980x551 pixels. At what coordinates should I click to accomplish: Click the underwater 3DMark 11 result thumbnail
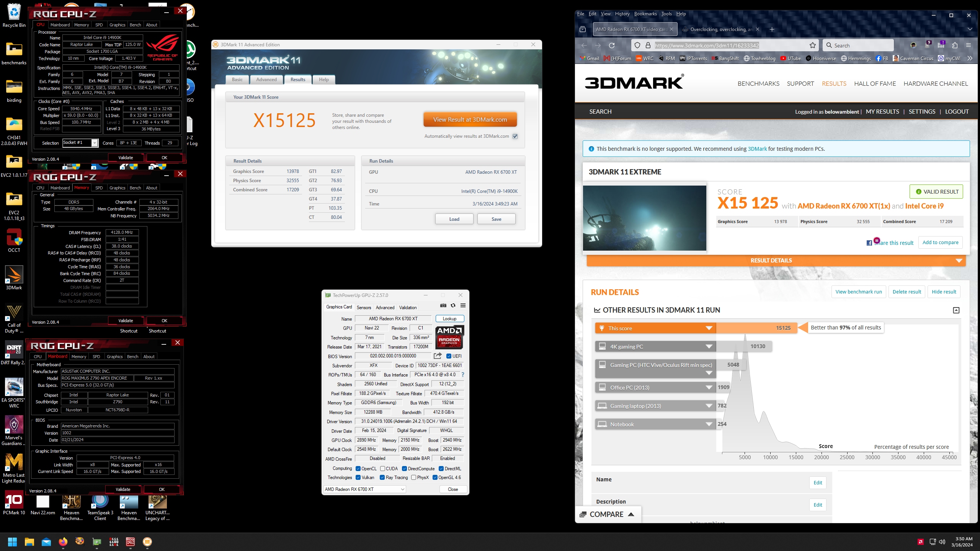(x=644, y=218)
